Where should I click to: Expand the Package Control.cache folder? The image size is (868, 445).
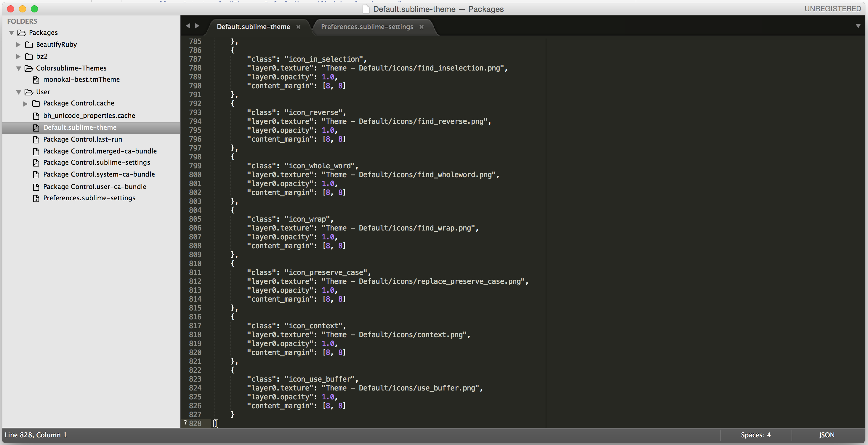(x=25, y=103)
